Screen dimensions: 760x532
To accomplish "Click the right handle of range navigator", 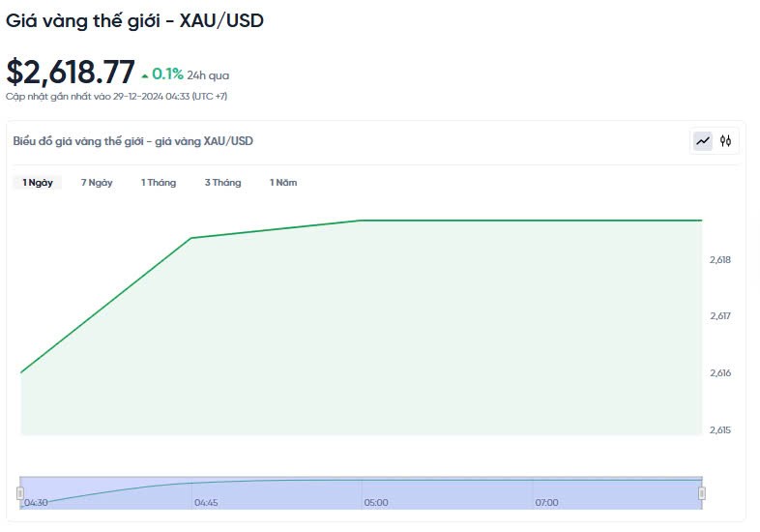I will [x=702, y=493].
